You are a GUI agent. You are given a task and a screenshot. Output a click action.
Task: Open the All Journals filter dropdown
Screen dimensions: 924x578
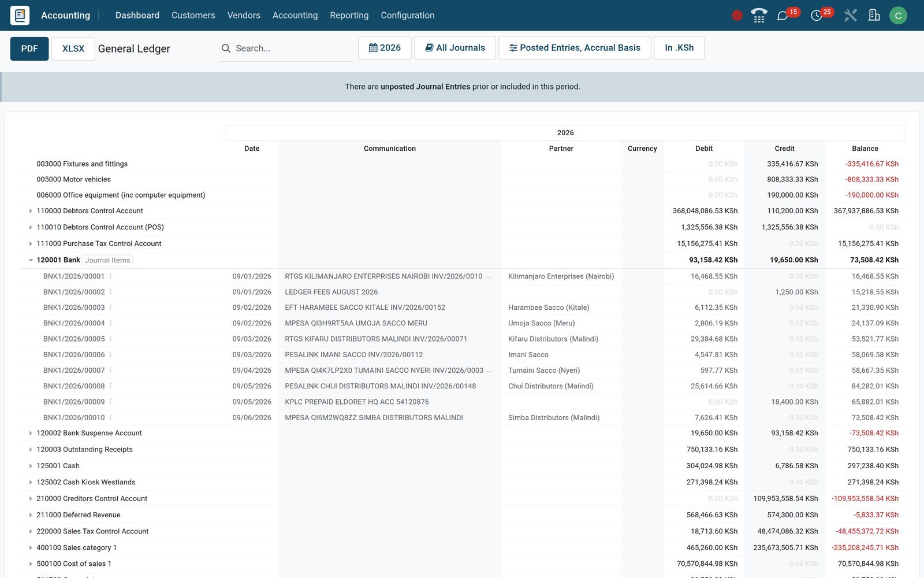click(455, 48)
